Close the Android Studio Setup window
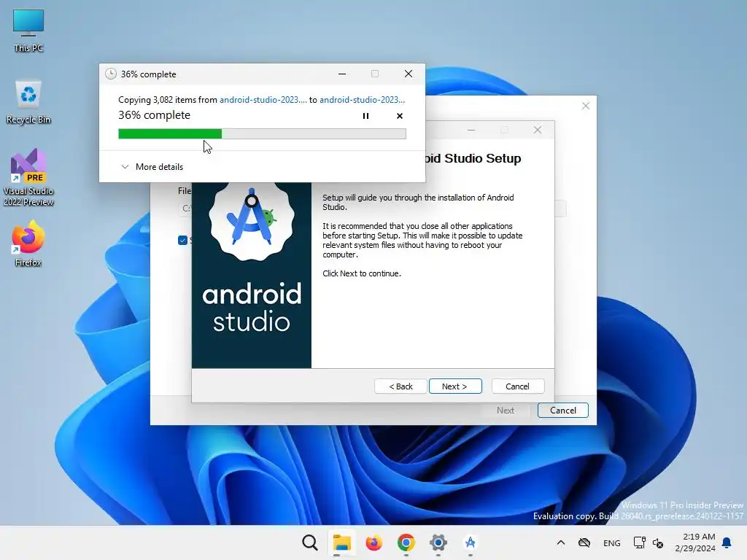 pos(538,130)
